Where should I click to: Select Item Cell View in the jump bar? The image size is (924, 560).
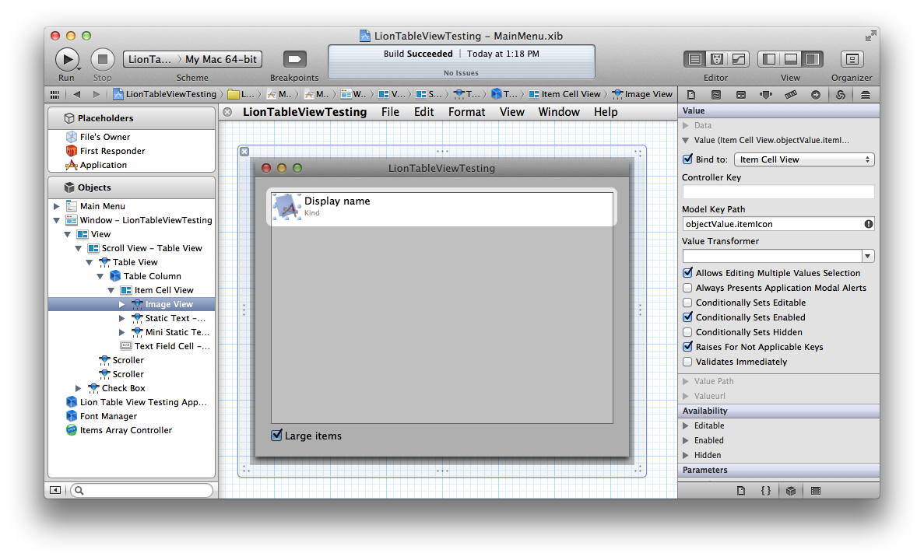point(564,94)
